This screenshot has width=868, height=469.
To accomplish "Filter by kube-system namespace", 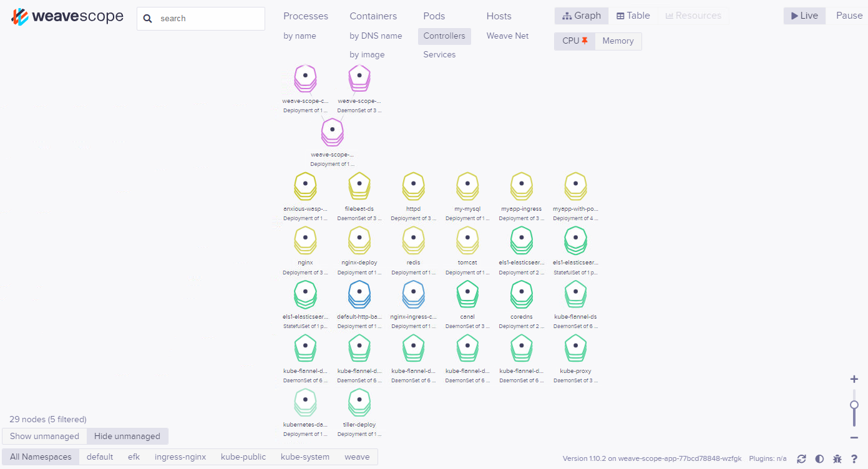I will 305,457.
